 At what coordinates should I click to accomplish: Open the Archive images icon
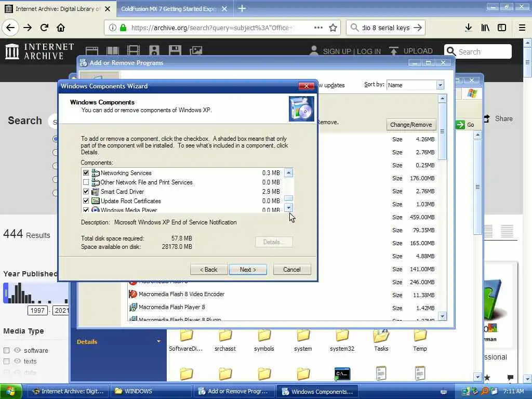tap(196, 51)
